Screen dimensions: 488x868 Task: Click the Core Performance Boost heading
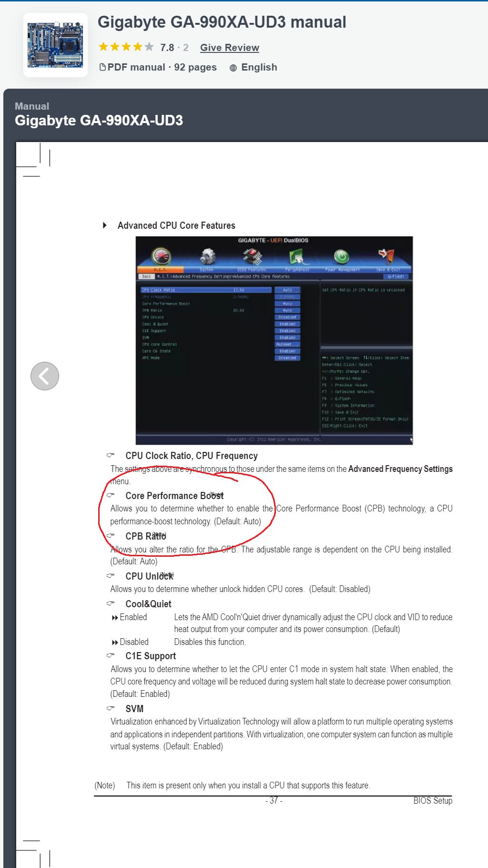tap(174, 496)
